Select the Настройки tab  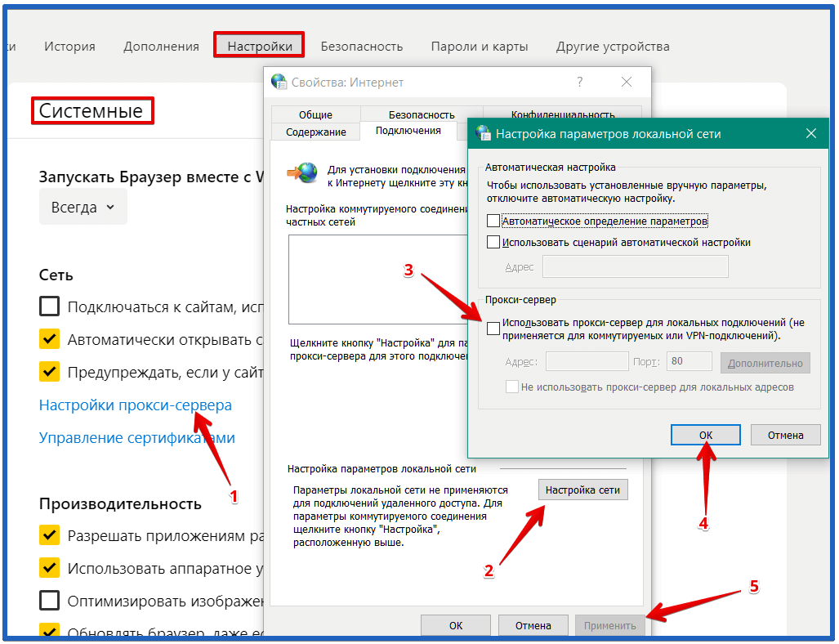[x=260, y=47]
